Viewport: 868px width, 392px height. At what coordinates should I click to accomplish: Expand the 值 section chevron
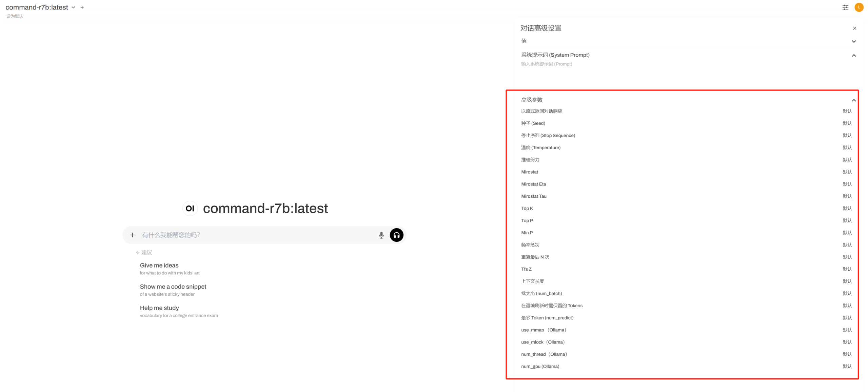point(854,41)
